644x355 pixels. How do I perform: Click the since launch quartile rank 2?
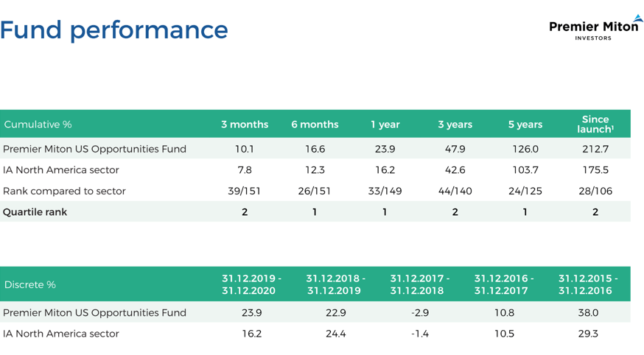[595, 212]
